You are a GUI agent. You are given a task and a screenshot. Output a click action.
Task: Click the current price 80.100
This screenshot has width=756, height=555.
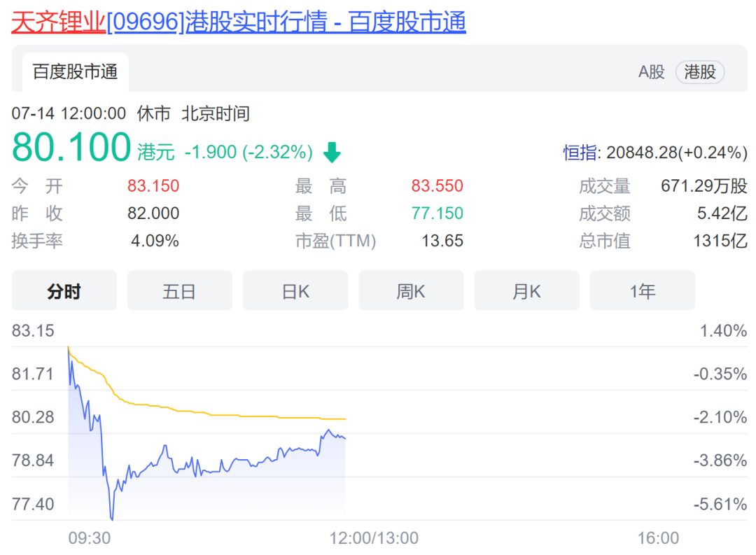(x=71, y=148)
